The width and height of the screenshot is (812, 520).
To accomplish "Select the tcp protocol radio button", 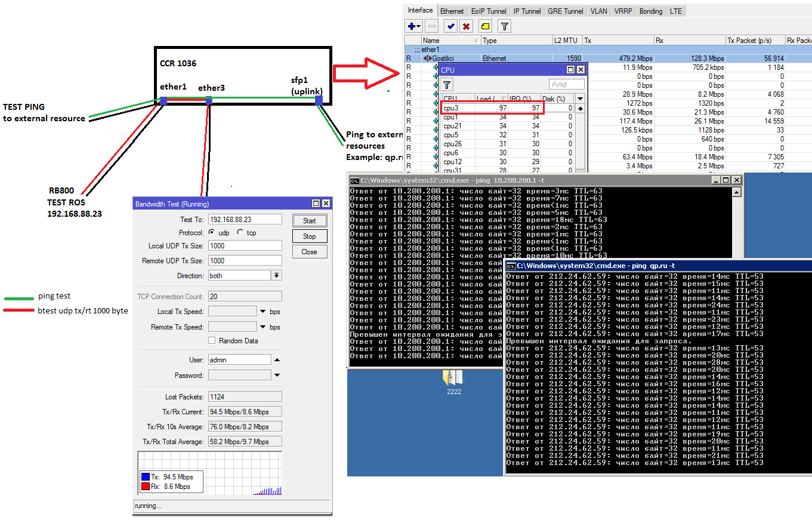I will pyautogui.click(x=240, y=233).
